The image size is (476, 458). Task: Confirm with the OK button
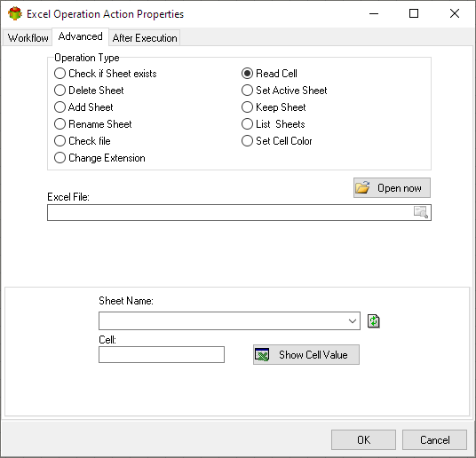coord(363,439)
